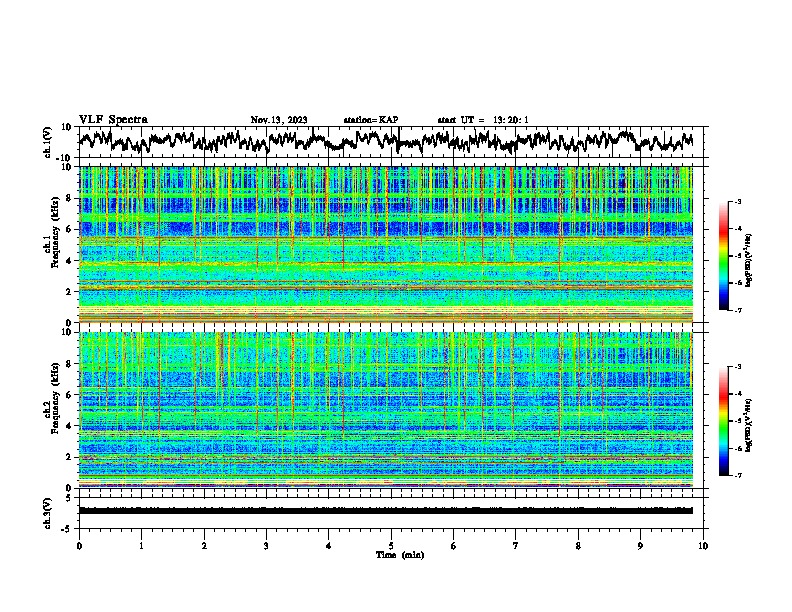Click time axis tick label "1"
Screen dimensions: 792x612
(141, 546)
